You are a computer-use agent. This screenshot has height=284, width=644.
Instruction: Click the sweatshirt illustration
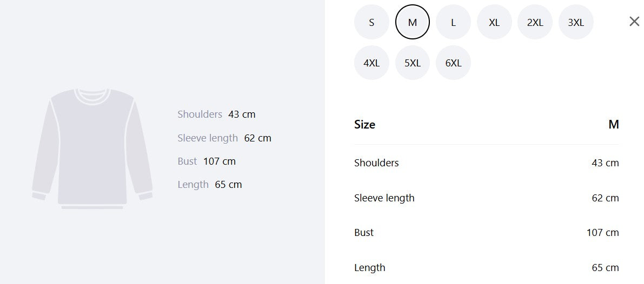(x=92, y=149)
